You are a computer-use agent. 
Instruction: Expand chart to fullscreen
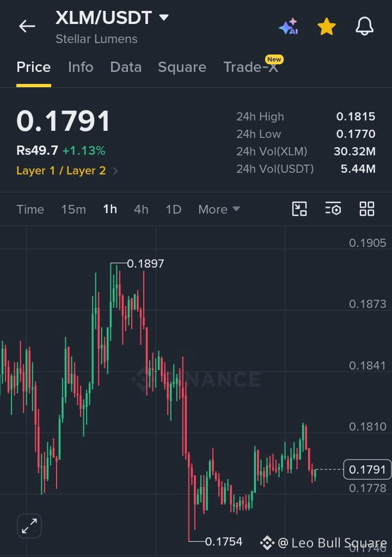(x=29, y=526)
